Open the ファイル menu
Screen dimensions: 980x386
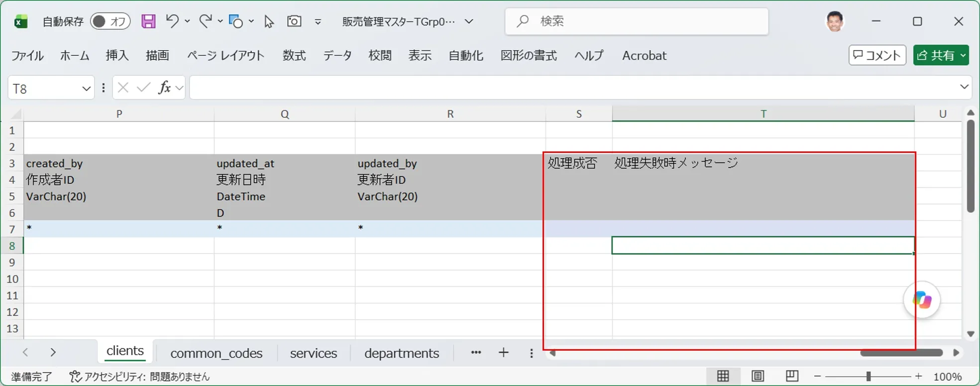[27, 55]
